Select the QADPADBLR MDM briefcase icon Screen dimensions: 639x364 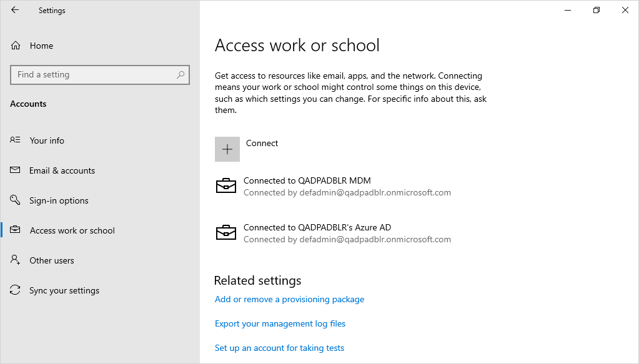(x=225, y=186)
